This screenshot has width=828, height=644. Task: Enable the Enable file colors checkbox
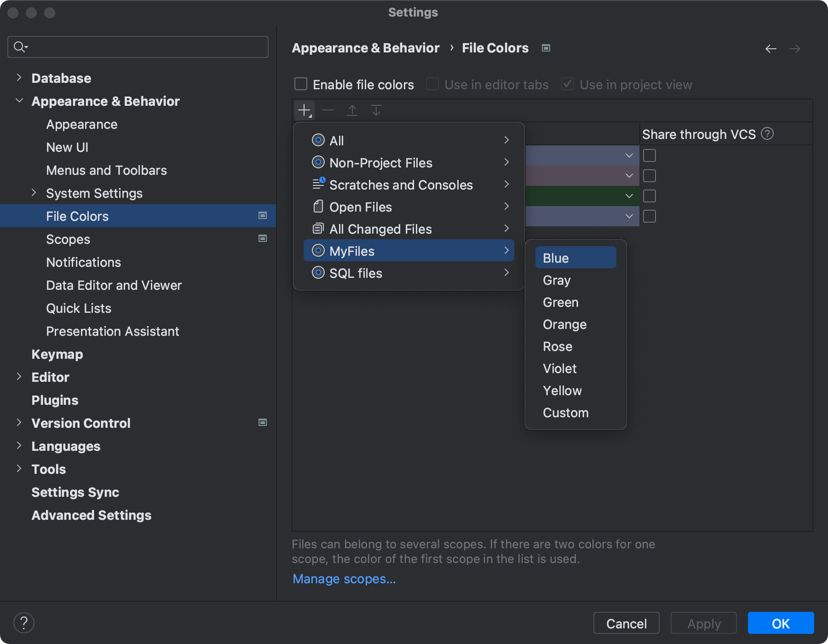(300, 84)
